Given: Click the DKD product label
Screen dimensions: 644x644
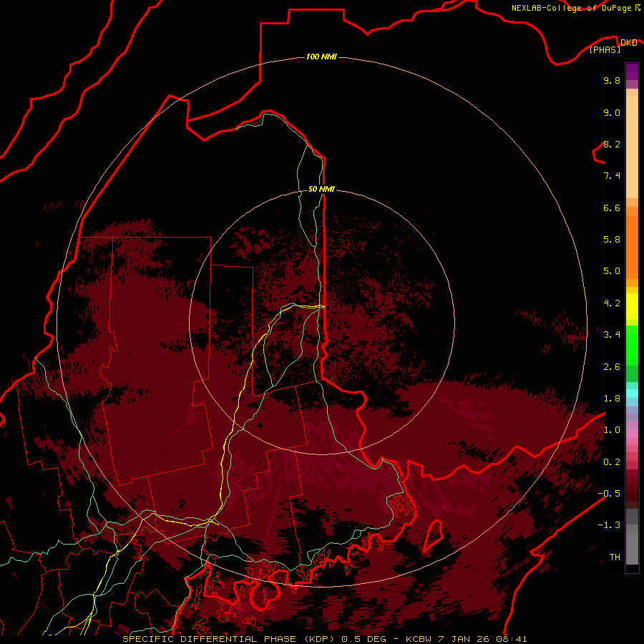Looking at the screenshot, I should [x=628, y=42].
